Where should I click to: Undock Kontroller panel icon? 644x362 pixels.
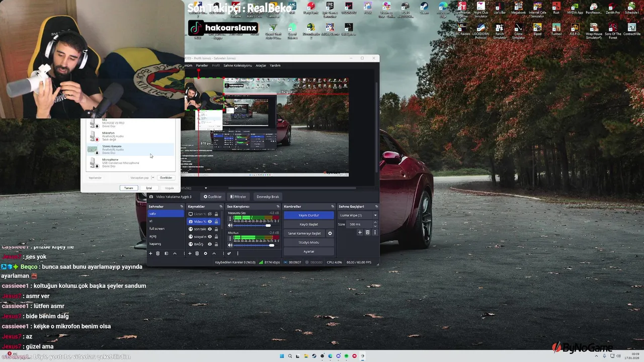click(333, 207)
